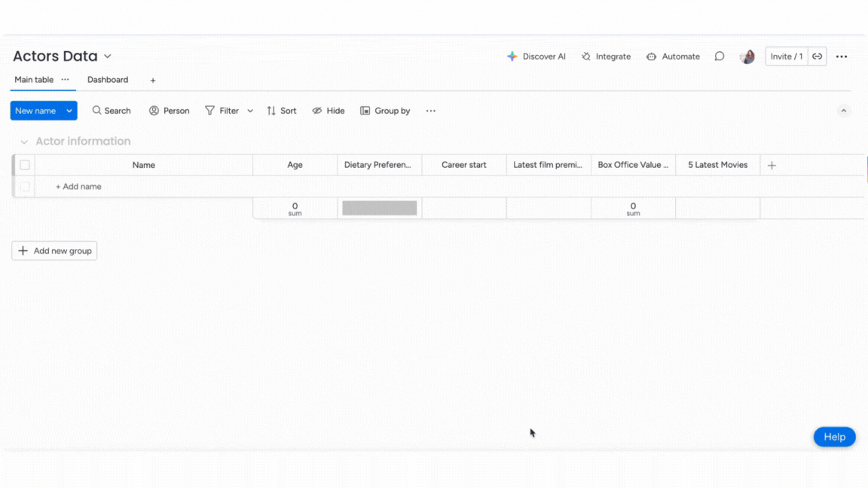Switch to Main table tab
This screenshot has width=868, height=488.
pyautogui.click(x=34, y=80)
